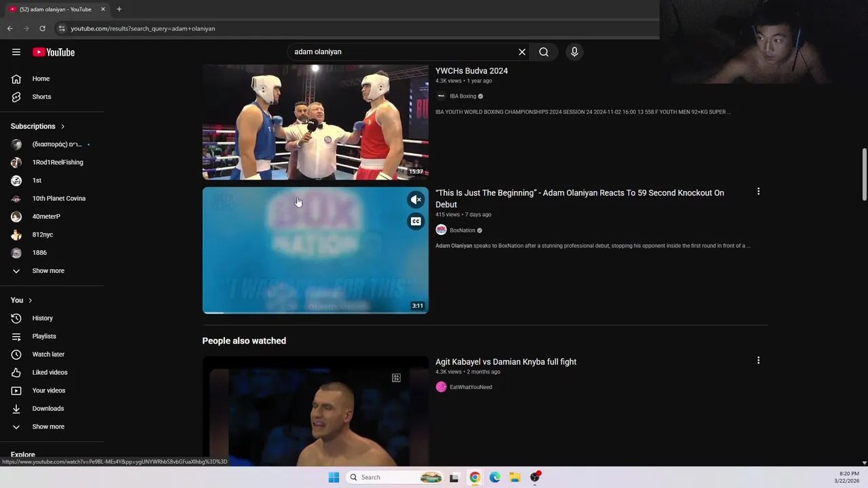Click the "People also watched" heading
The height and width of the screenshot is (488, 868).
[244, 341]
